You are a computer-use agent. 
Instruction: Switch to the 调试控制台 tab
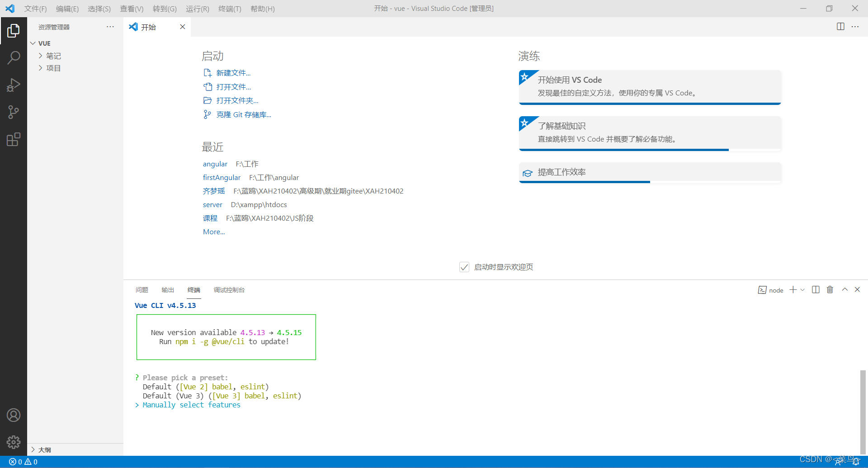click(x=229, y=290)
